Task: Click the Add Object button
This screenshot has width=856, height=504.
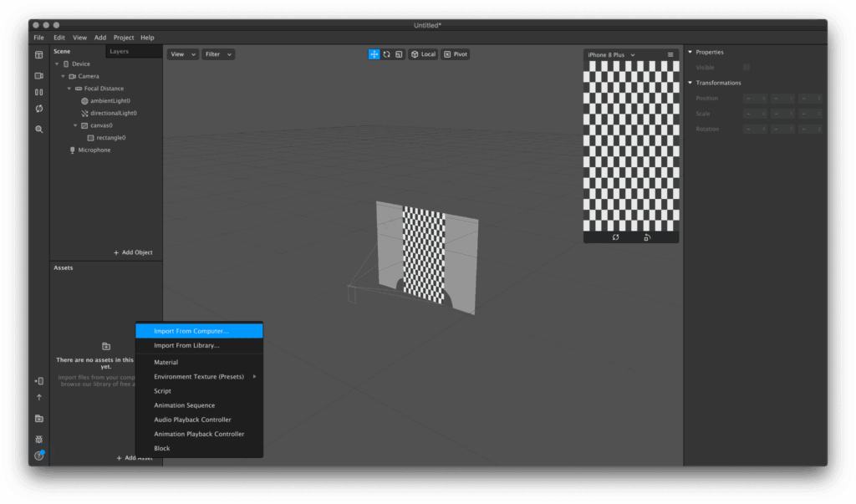Action: [133, 252]
